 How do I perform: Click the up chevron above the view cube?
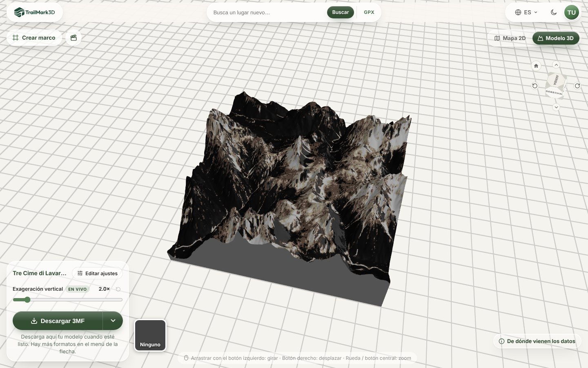[x=556, y=65]
